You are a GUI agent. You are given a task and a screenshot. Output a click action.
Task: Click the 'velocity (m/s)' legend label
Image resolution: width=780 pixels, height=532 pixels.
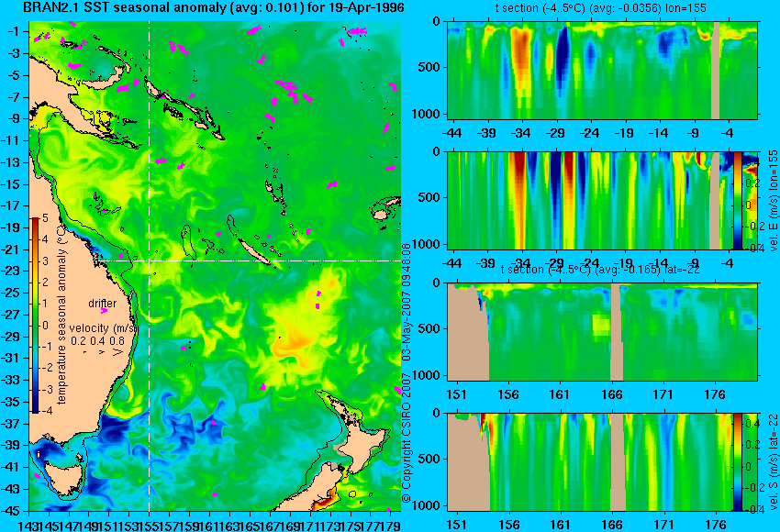click(103, 328)
